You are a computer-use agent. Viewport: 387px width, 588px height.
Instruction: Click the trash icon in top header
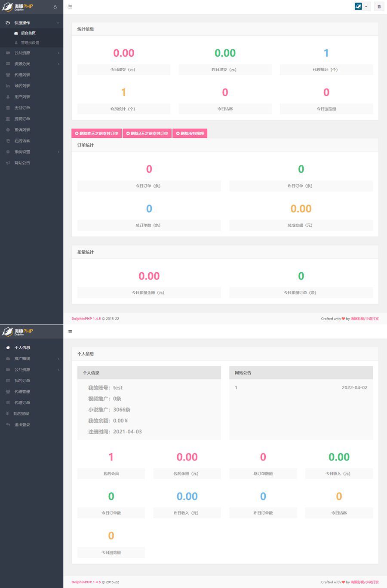point(379,6)
